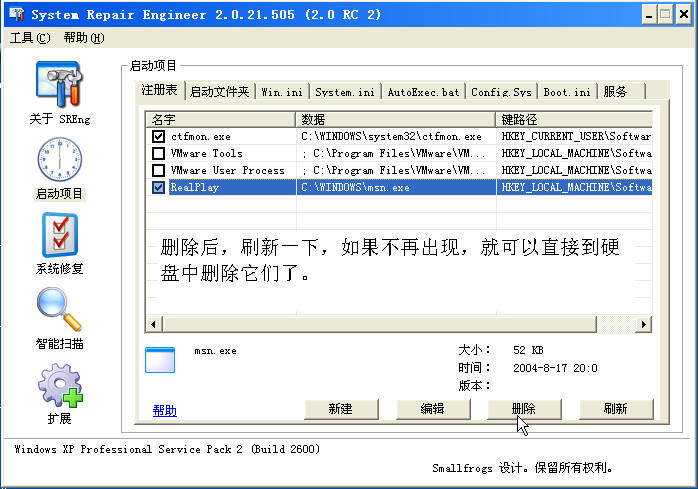The height and width of the screenshot is (489, 698).
Task: Click the 编辑 button
Action: (433, 409)
